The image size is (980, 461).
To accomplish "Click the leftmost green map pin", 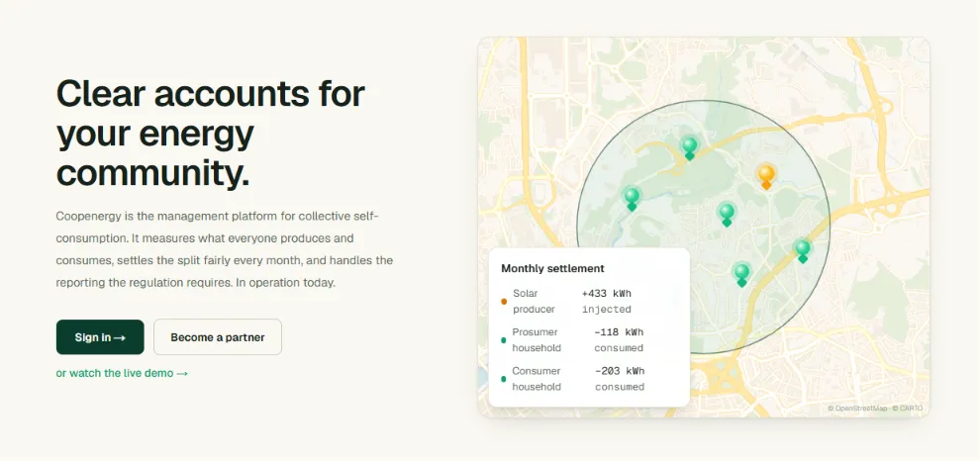I will (632, 199).
